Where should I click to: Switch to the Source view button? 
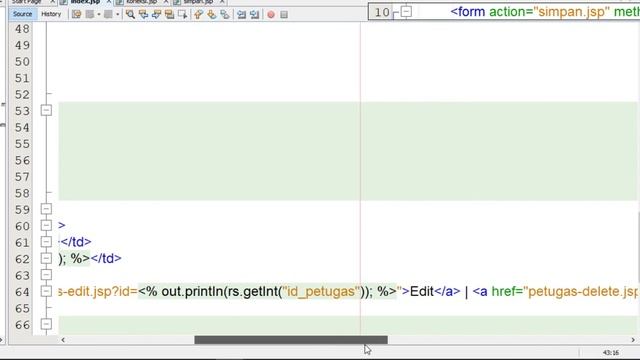(22, 14)
